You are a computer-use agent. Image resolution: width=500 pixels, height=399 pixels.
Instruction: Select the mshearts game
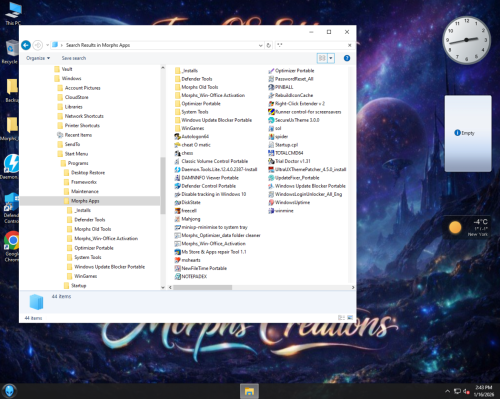click(188, 260)
